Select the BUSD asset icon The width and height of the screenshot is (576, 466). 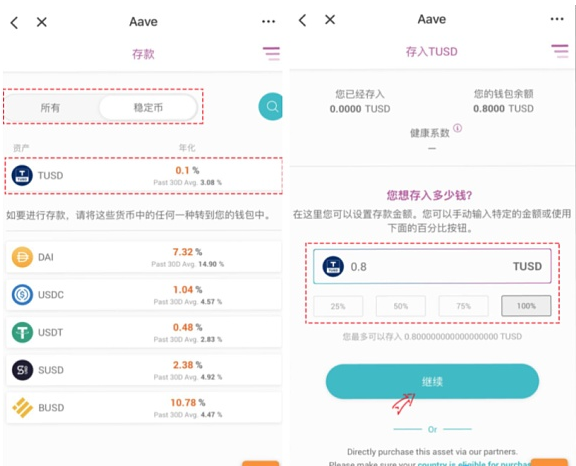pyautogui.click(x=22, y=408)
